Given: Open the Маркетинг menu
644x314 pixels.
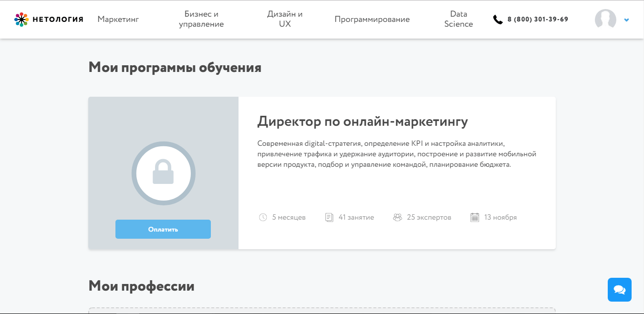Looking at the screenshot, I should (x=118, y=19).
